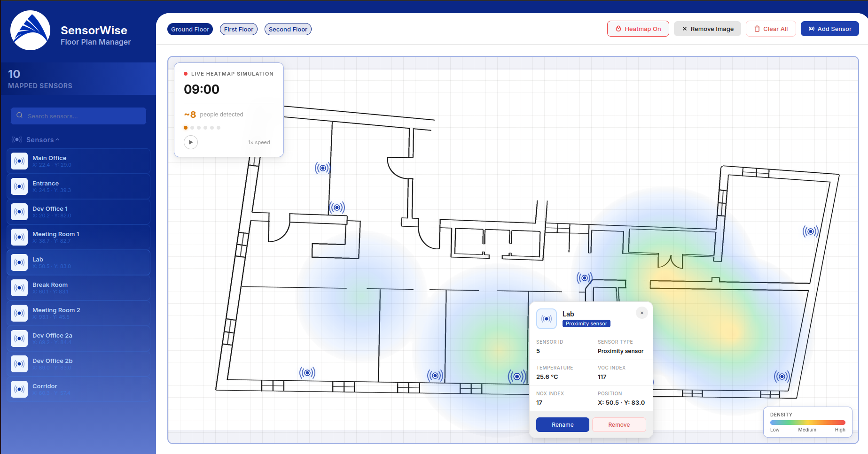The image size is (868, 454).
Task: Click sensor icon in Lab popup header
Action: pyautogui.click(x=547, y=319)
